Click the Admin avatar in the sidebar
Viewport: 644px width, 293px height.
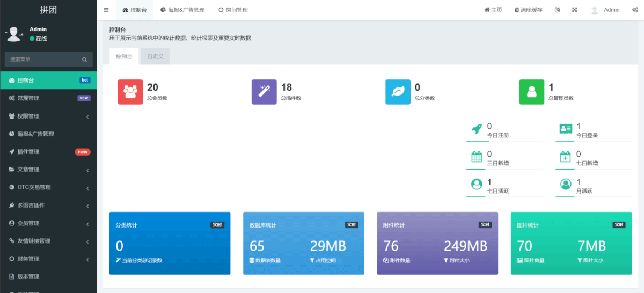13,34
